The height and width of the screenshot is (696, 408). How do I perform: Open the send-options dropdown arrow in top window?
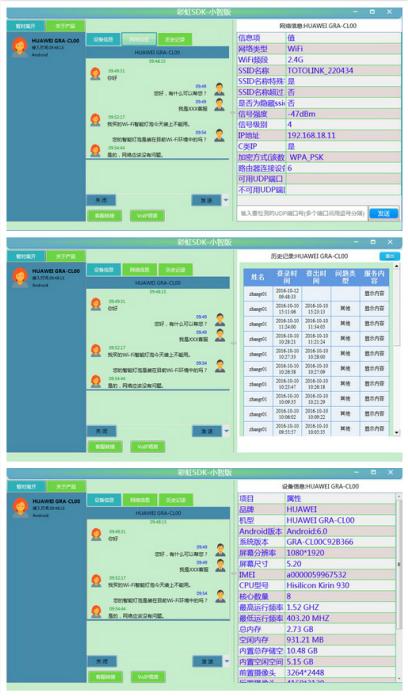tap(226, 200)
